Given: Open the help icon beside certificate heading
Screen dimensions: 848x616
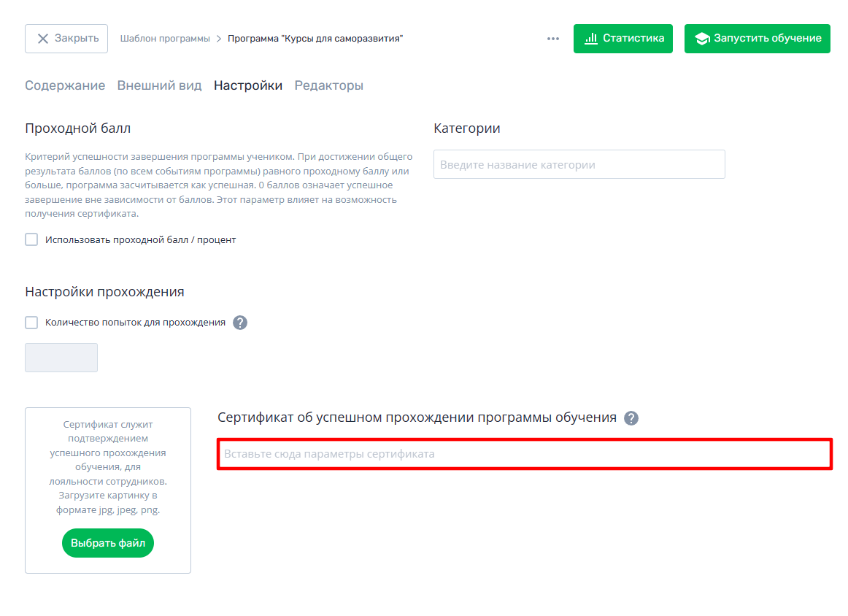Looking at the screenshot, I should click(631, 418).
